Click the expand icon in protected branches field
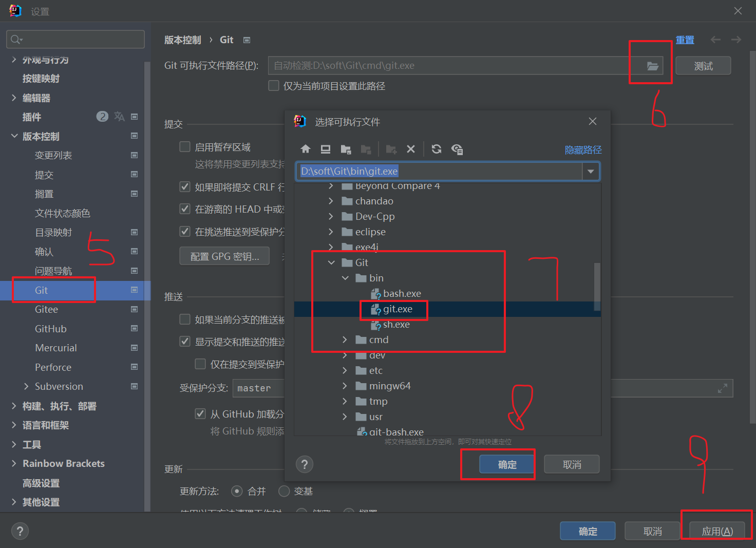This screenshot has width=756, height=548. point(722,388)
